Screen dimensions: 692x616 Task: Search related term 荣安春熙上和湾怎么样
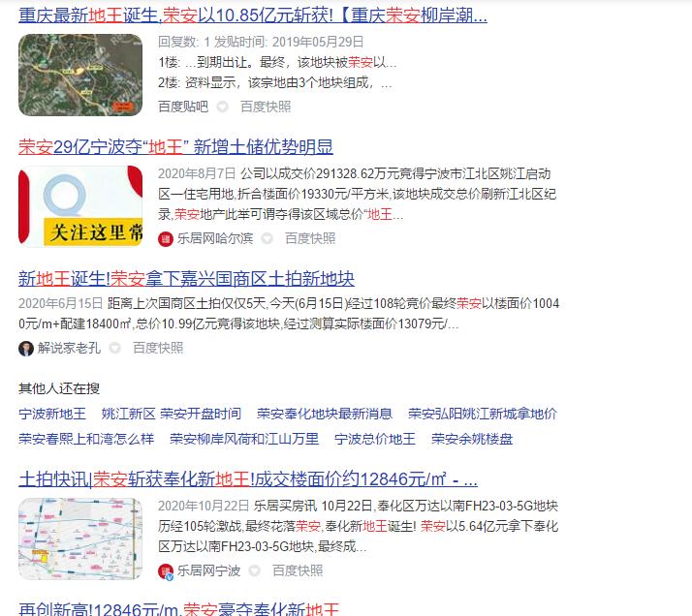(x=86, y=439)
